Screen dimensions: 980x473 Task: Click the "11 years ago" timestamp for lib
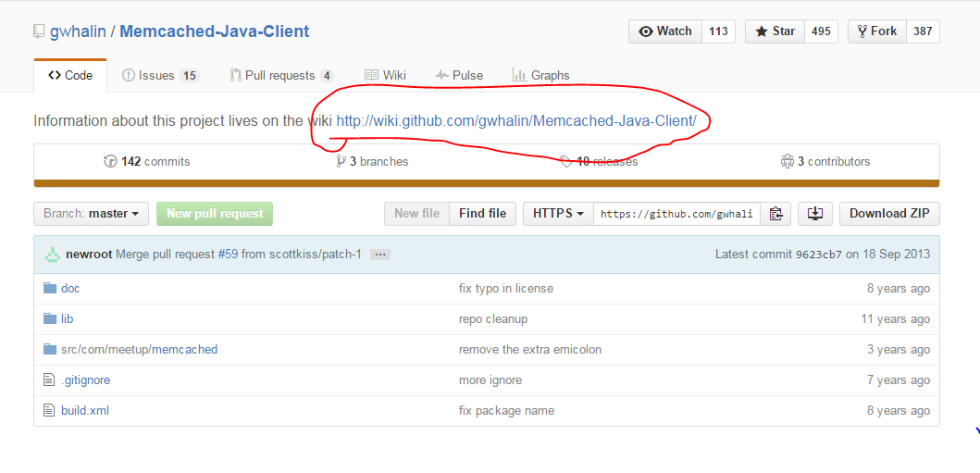[x=895, y=319]
